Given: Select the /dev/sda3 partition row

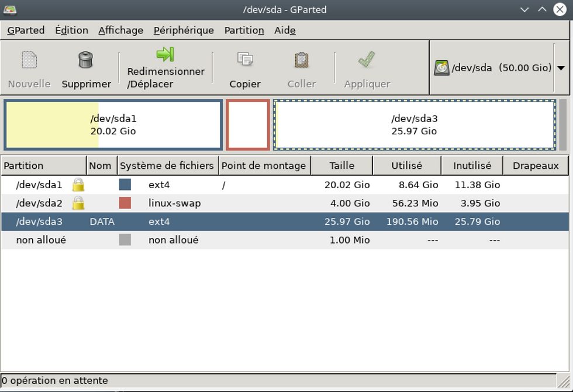Looking at the screenshot, I should pyautogui.click(x=285, y=221).
